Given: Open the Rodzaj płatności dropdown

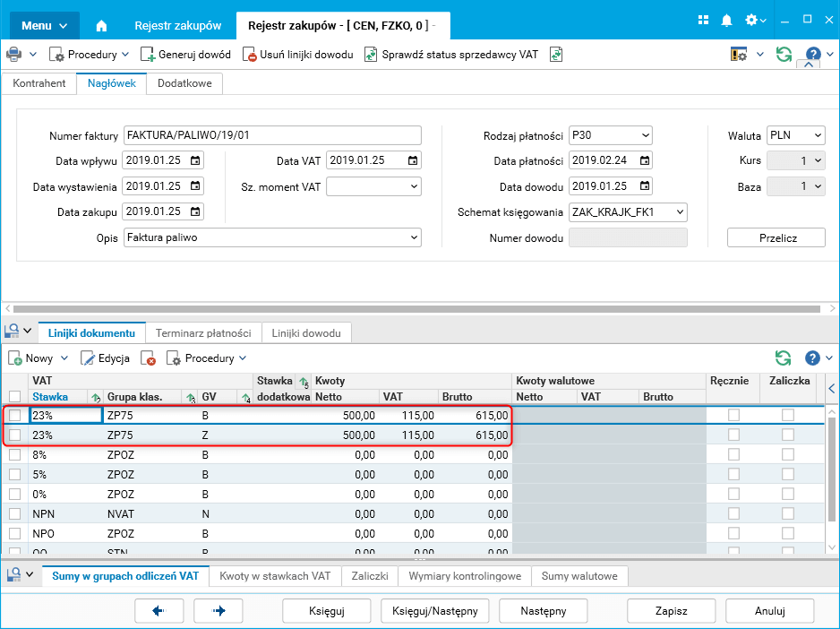Looking at the screenshot, I should pyautogui.click(x=646, y=135).
